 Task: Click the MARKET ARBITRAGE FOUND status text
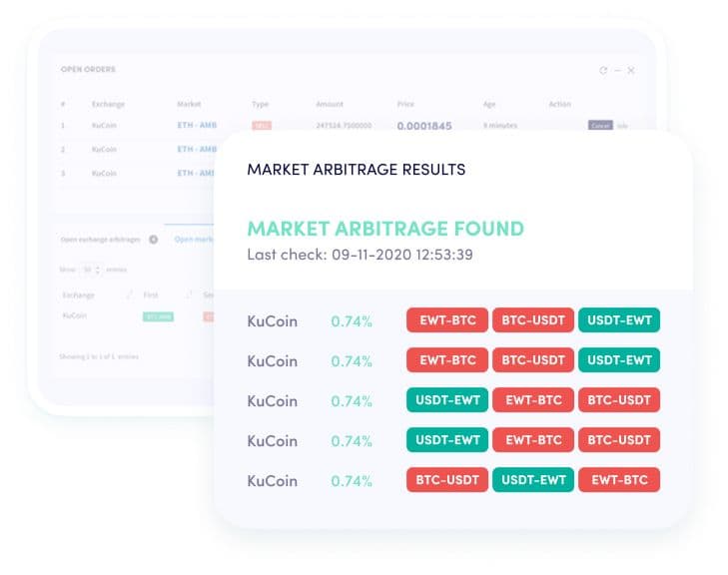pyautogui.click(x=385, y=229)
